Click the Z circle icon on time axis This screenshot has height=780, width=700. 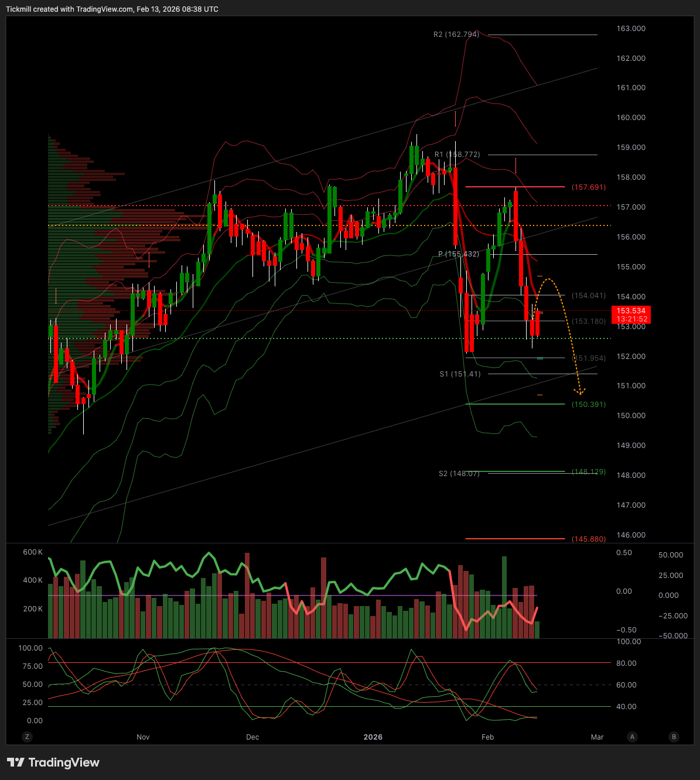[x=27, y=737]
